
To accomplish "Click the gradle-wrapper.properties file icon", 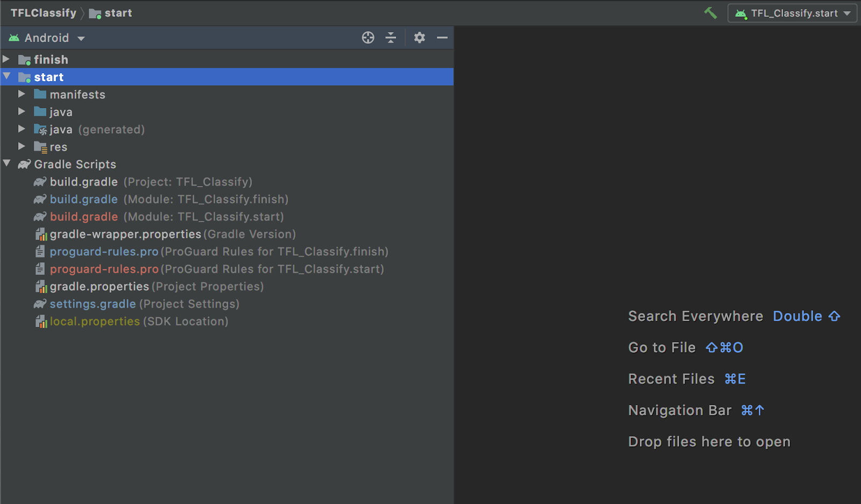I will point(41,235).
